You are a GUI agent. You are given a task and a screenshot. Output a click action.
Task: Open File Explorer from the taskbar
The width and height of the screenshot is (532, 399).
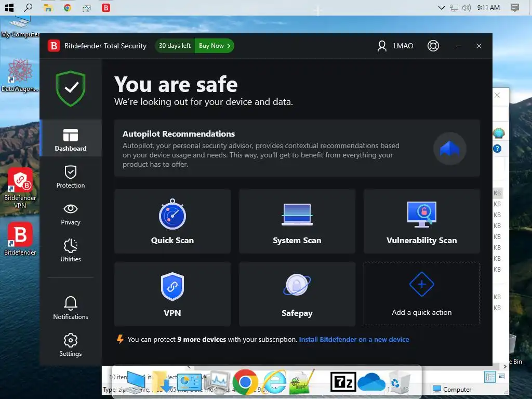48,8
